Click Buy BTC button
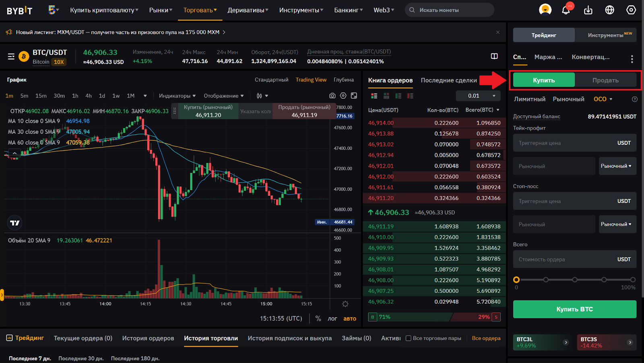Image resolution: width=644 pixels, height=363 pixels. pos(575,309)
